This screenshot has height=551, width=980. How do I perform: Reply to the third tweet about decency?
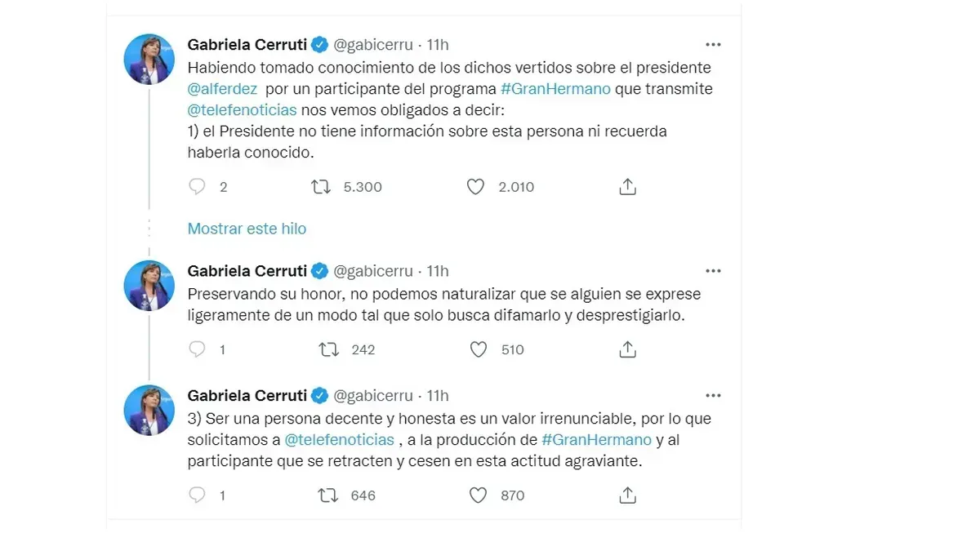coord(197,495)
